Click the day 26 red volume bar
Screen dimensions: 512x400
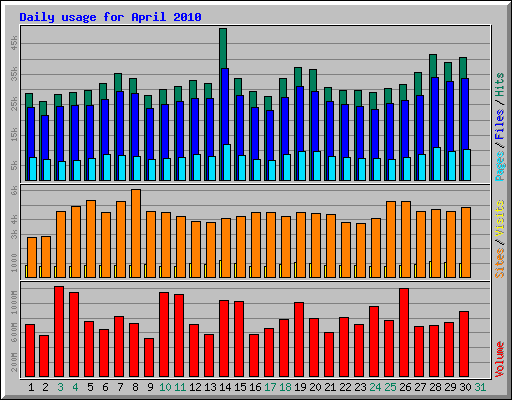click(x=404, y=333)
